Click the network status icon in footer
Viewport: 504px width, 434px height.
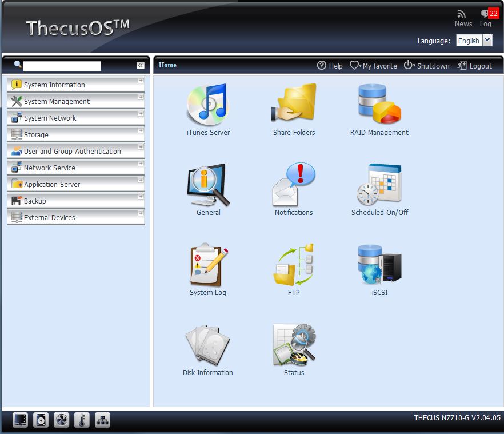[x=102, y=420]
